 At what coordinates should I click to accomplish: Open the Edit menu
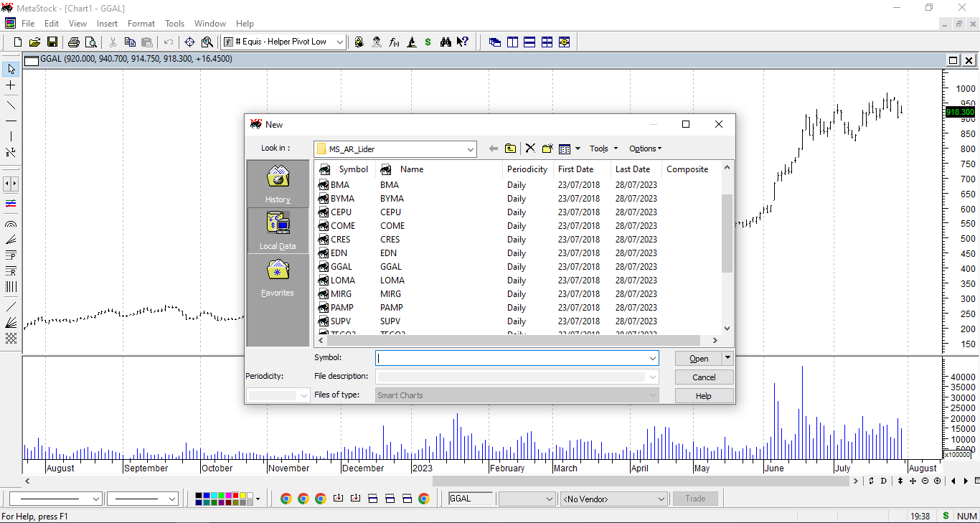click(x=52, y=24)
